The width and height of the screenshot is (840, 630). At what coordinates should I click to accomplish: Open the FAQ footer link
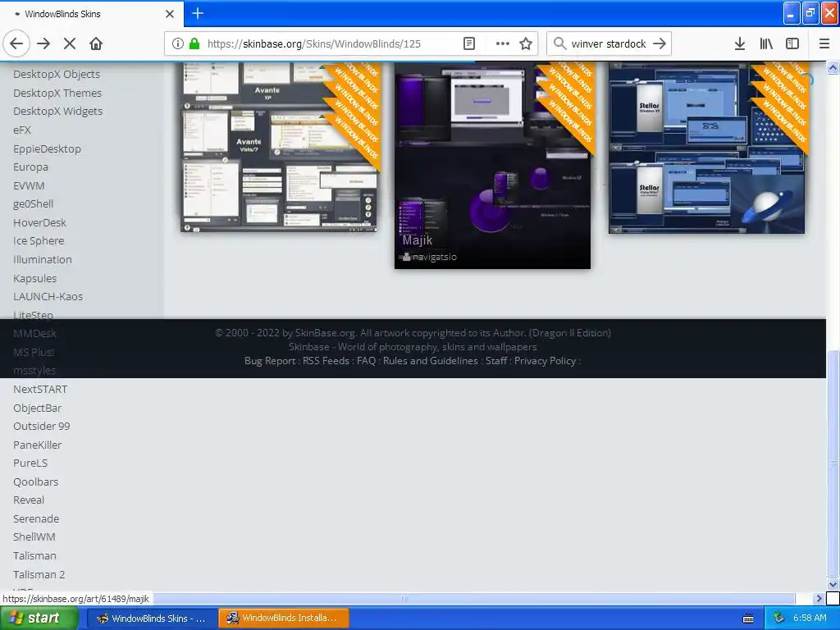click(367, 361)
